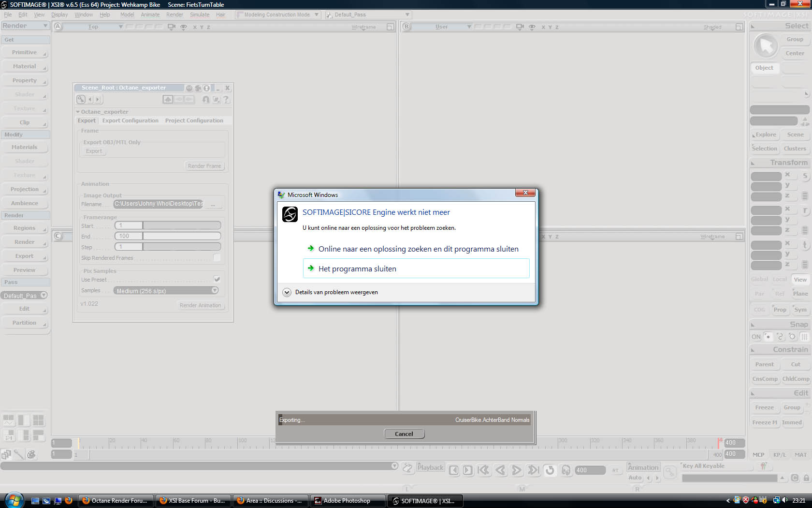This screenshot has width=812, height=508.
Task: Toggle Snap ON button
Action: pos(756,337)
